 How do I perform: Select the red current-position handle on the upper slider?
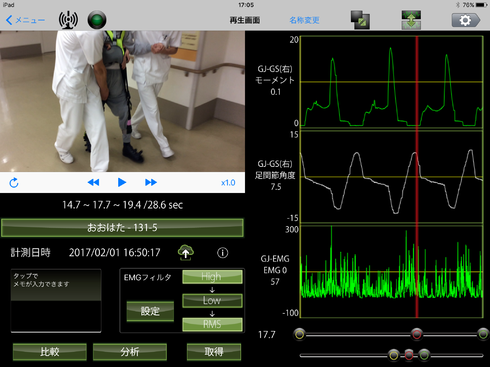(x=416, y=334)
